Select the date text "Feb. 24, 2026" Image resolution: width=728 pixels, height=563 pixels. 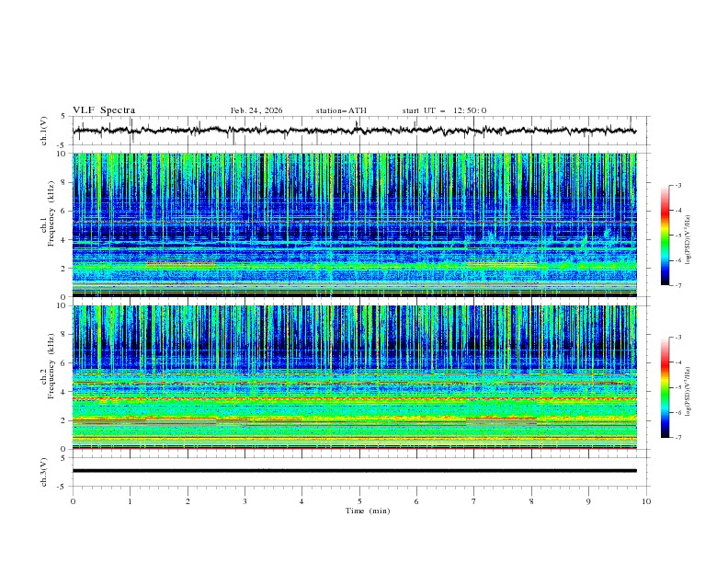click(256, 110)
